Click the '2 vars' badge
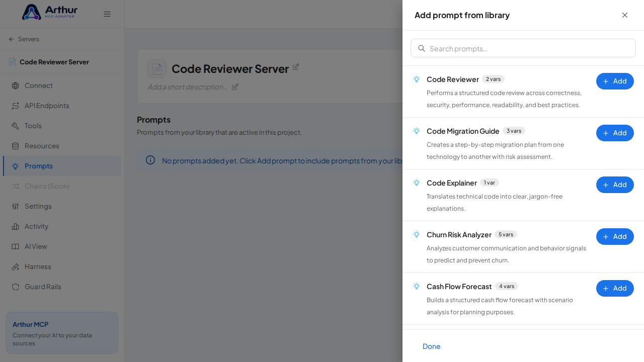Screen dimensions: 644x362 pos(493,79)
